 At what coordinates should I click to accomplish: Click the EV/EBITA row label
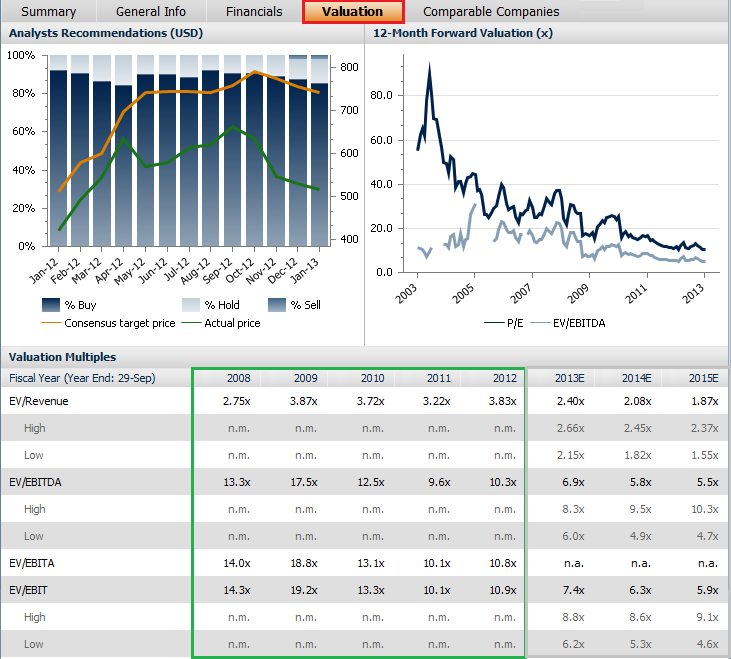[x=32, y=563]
